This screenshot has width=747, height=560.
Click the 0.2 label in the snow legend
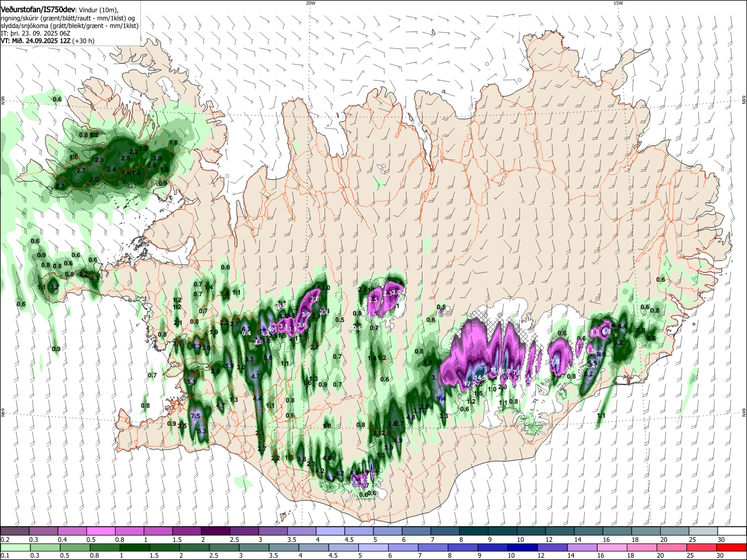pos(5,540)
